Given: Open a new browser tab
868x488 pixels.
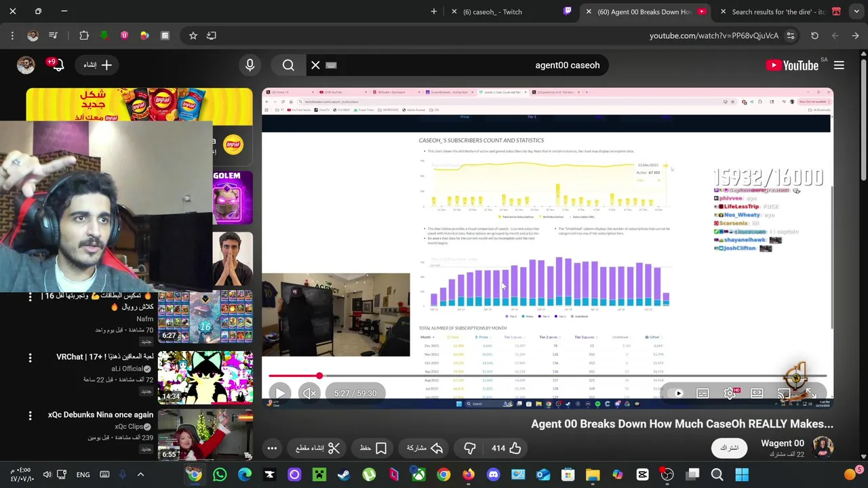Looking at the screenshot, I should pos(434,12).
